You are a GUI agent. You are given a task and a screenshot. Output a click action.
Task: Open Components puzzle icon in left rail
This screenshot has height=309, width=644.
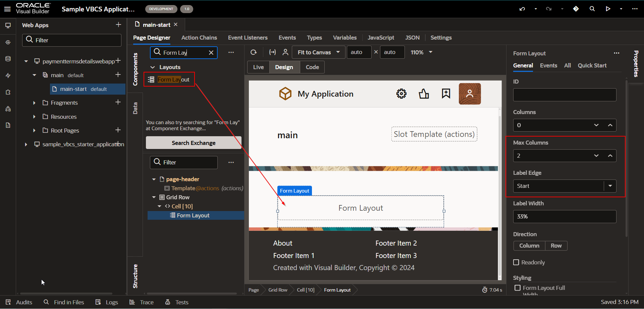click(8, 92)
